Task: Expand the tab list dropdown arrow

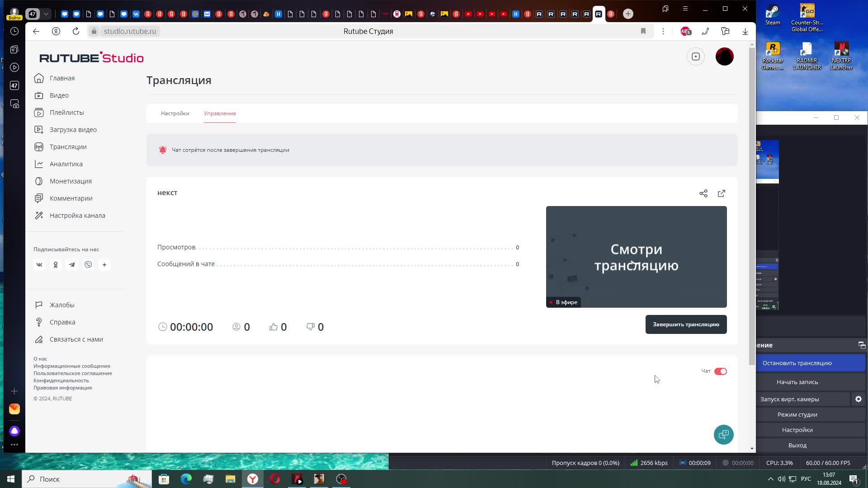Action: pyautogui.click(x=46, y=14)
